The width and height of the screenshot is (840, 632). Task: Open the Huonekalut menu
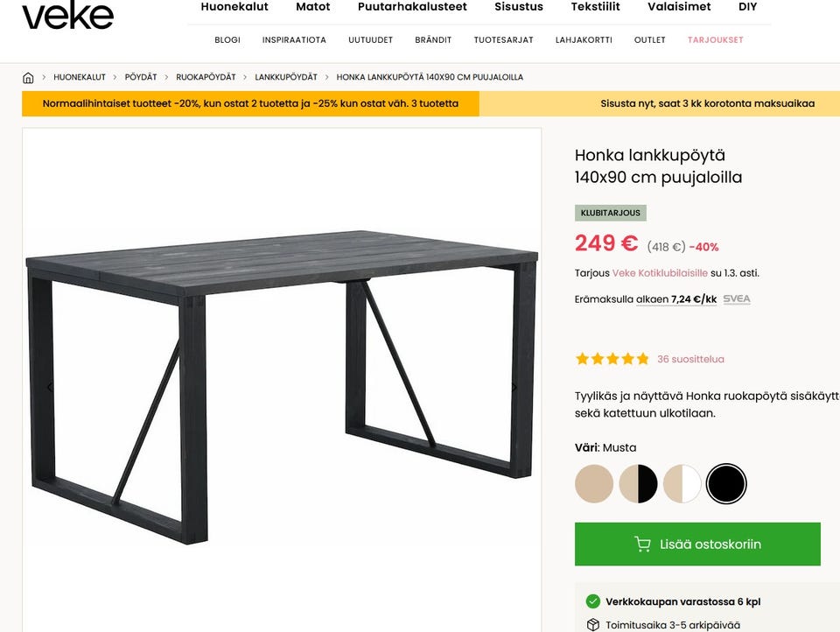(234, 7)
